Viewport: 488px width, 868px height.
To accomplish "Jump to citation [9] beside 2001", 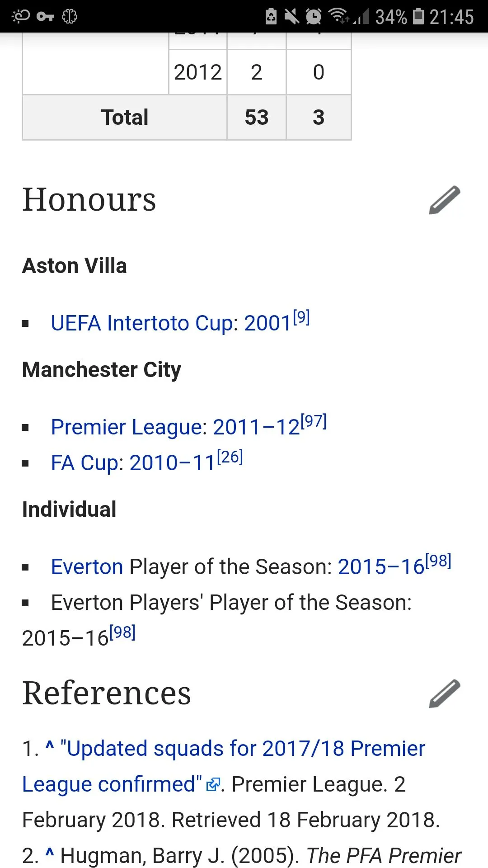I will tap(301, 317).
